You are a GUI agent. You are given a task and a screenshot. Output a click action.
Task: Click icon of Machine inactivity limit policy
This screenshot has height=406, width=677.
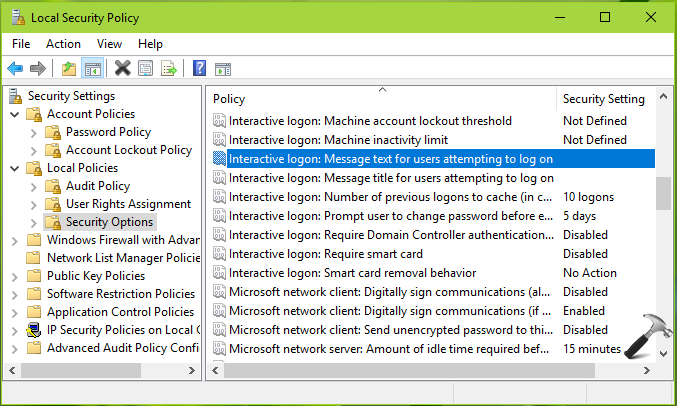coord(219,140)
